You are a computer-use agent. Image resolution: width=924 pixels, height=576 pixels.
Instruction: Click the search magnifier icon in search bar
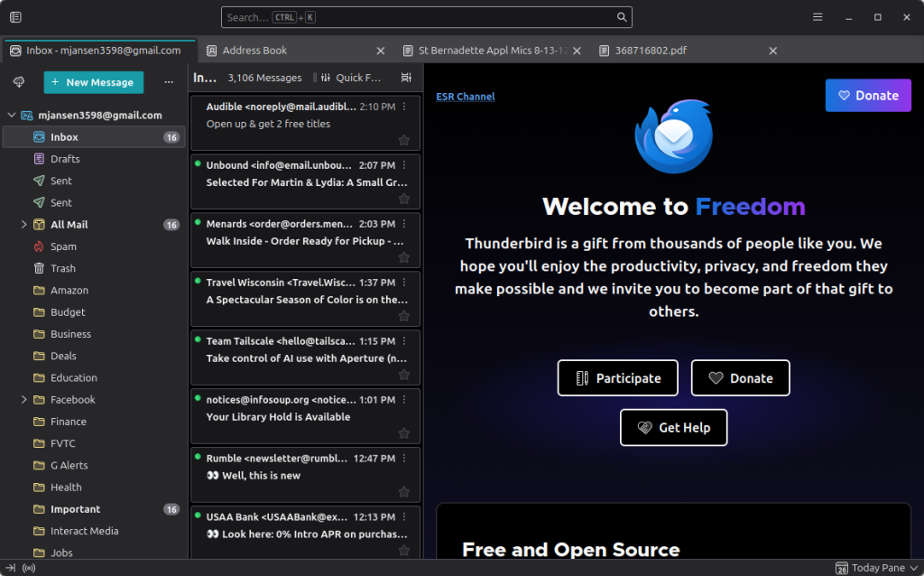622,17
